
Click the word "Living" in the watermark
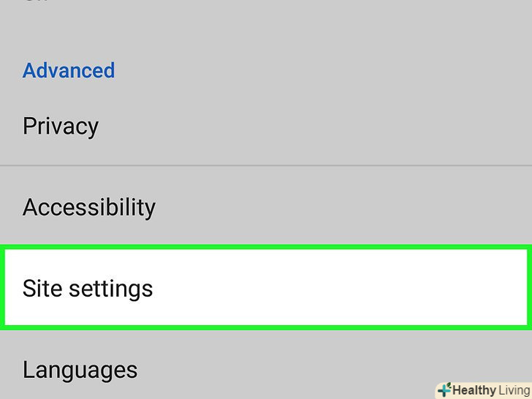pyautogui.click(x=513, y=390)
